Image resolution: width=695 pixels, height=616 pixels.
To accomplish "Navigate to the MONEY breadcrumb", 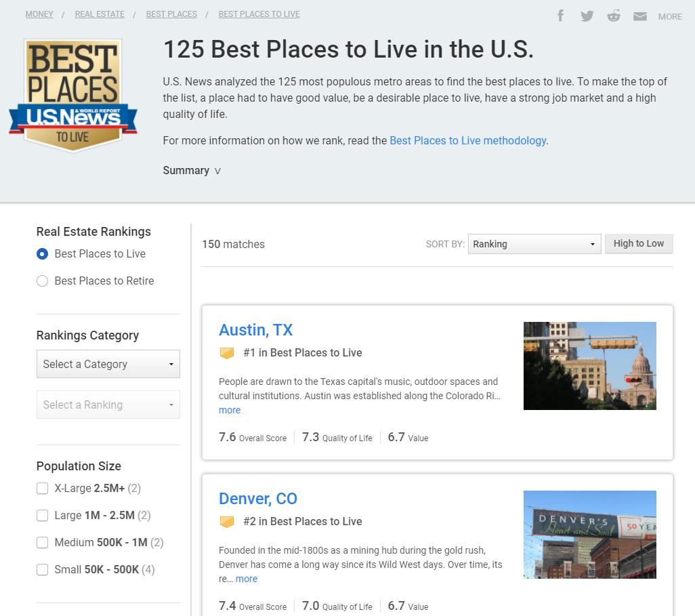I will (39, 14).
